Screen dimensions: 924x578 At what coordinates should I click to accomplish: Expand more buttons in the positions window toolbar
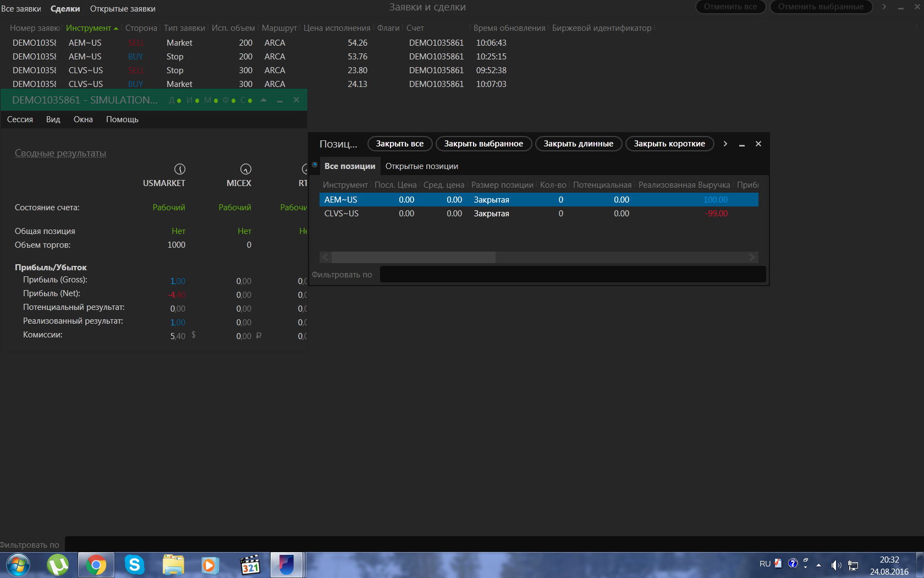point(725,144)
